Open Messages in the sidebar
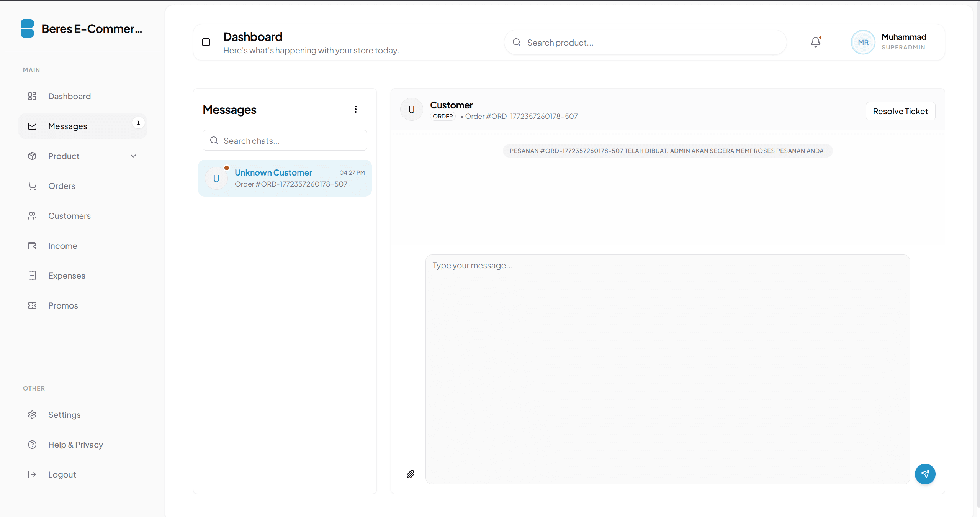The height and width of the screenshot is (517, 980). pos(83,126)
